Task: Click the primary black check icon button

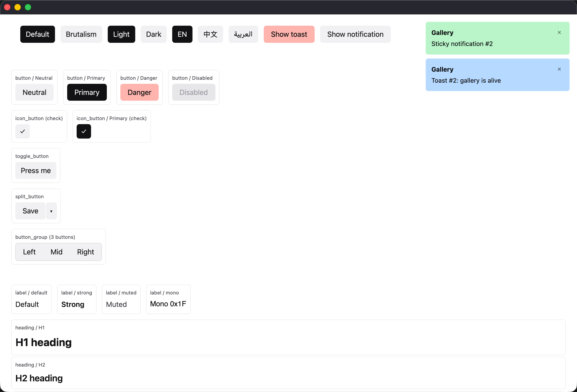Action: click(84, 131)
